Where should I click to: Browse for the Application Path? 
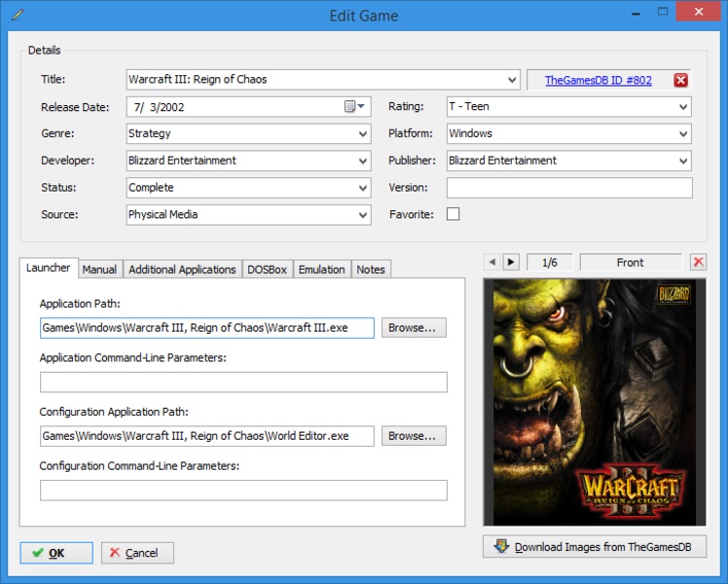(x=414, y=328)
